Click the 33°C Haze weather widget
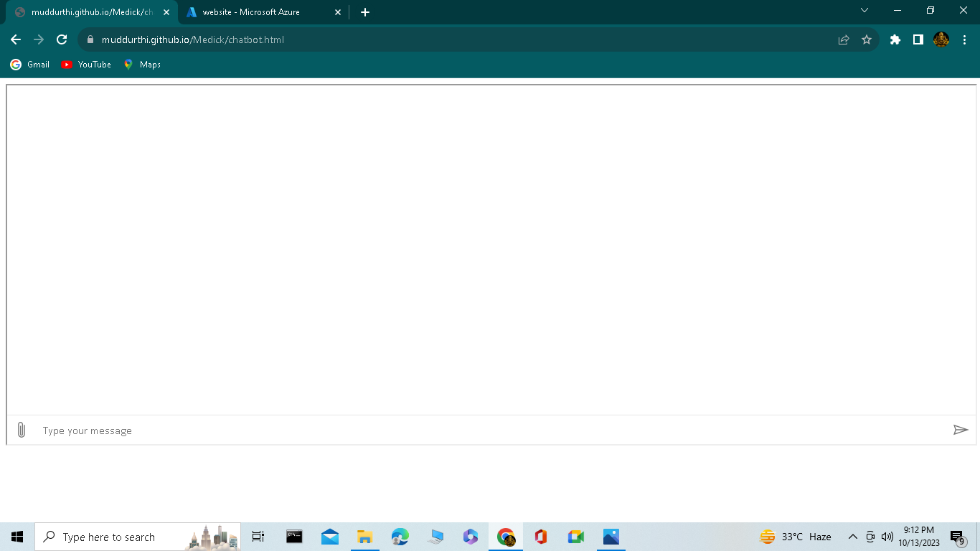The width and height of the screenshot is (980, 551). point(796,537)
